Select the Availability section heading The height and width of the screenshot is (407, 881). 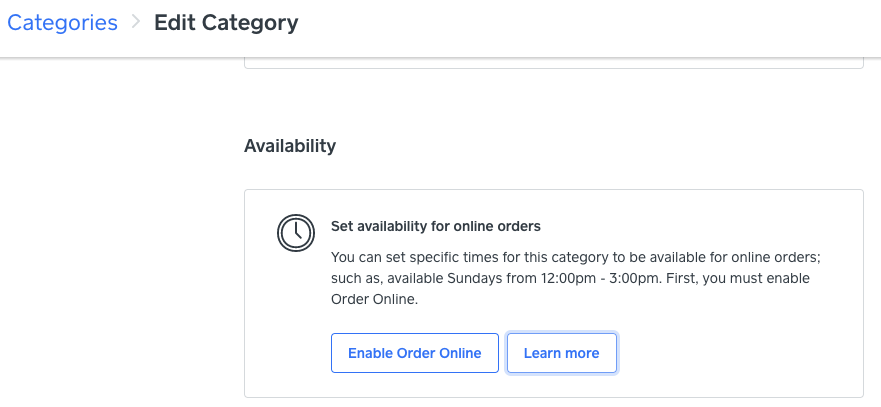click(290, 146)
